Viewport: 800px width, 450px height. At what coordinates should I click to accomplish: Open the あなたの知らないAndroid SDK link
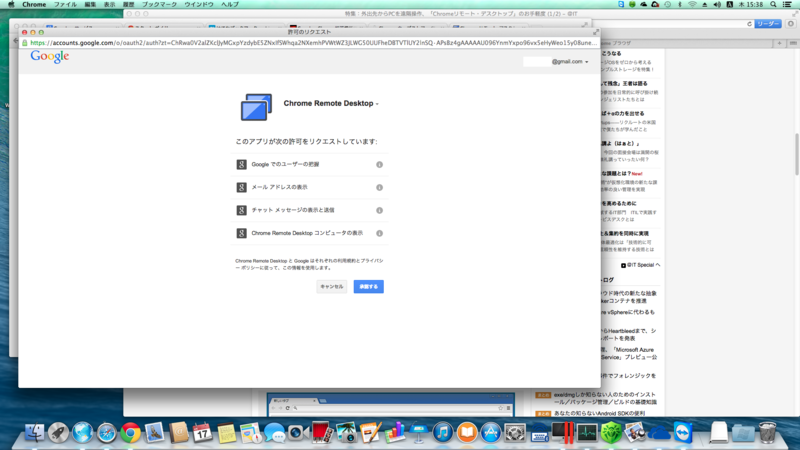pyautogui.click(x=599, y=413)
